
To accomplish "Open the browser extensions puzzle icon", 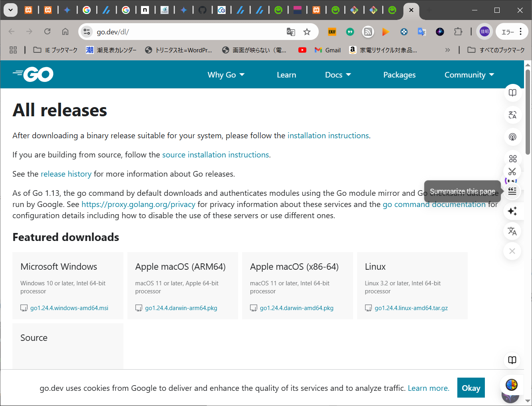I will tap(458, 32).
